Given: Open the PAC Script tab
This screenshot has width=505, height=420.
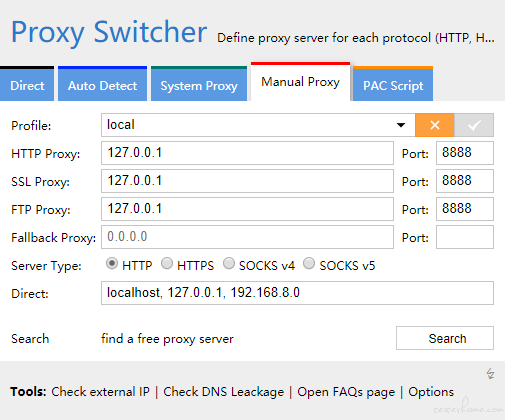Looking at the screenshot, I should click(x=393, y=84).
